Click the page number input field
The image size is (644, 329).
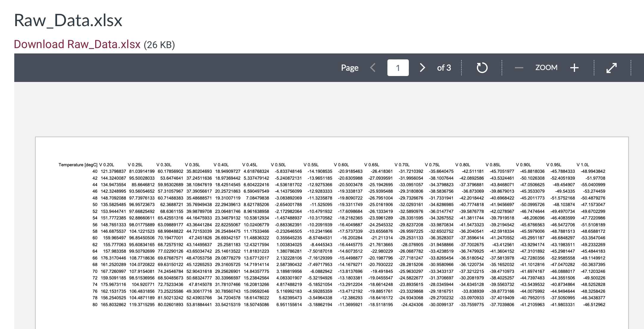tap(397, 68)
